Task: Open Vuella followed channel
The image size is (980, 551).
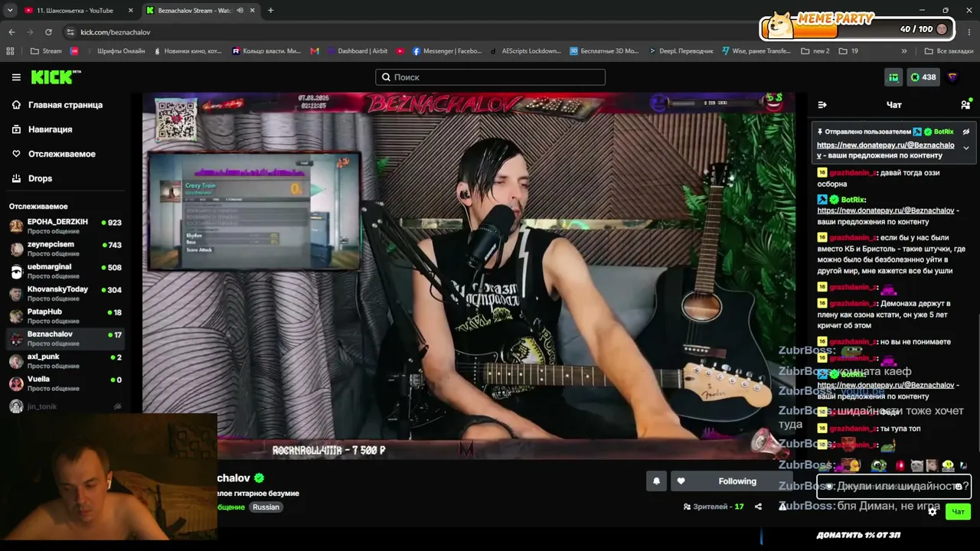Action: click(x=66, y=383)
